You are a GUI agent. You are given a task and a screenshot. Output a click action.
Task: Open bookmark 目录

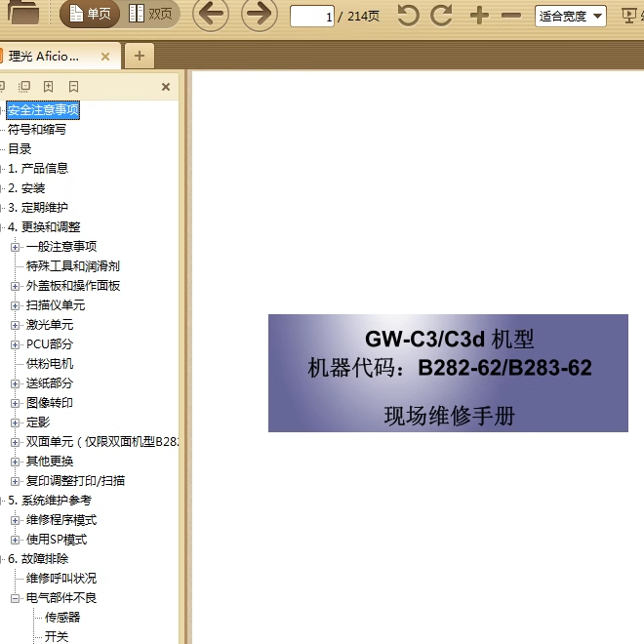coord(20,148)
